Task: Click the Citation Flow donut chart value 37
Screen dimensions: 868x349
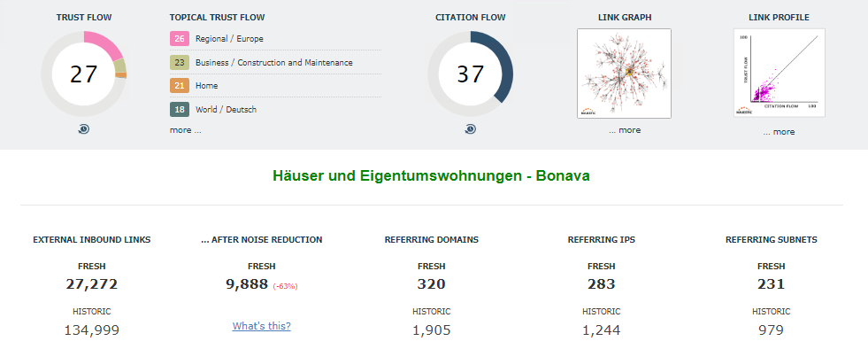Action: coord(470,74)
